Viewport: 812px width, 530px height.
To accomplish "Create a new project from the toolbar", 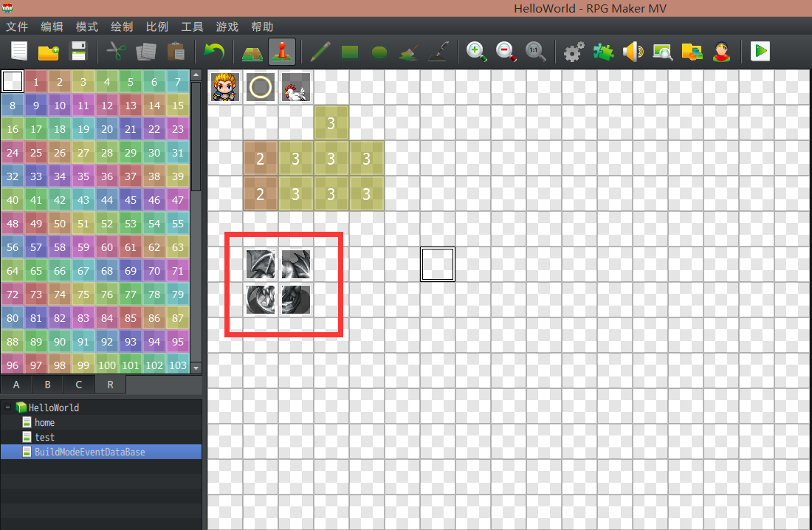I will (x=19, y=51).
